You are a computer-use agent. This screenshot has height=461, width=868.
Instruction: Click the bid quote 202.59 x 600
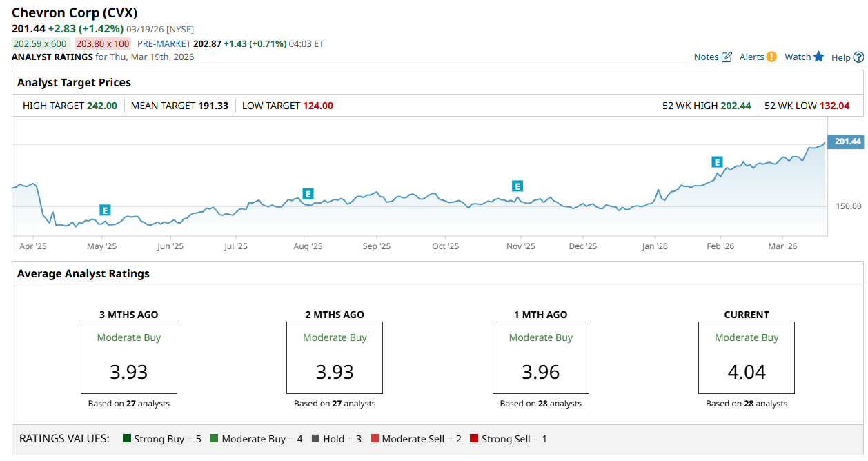click(41, 43)
